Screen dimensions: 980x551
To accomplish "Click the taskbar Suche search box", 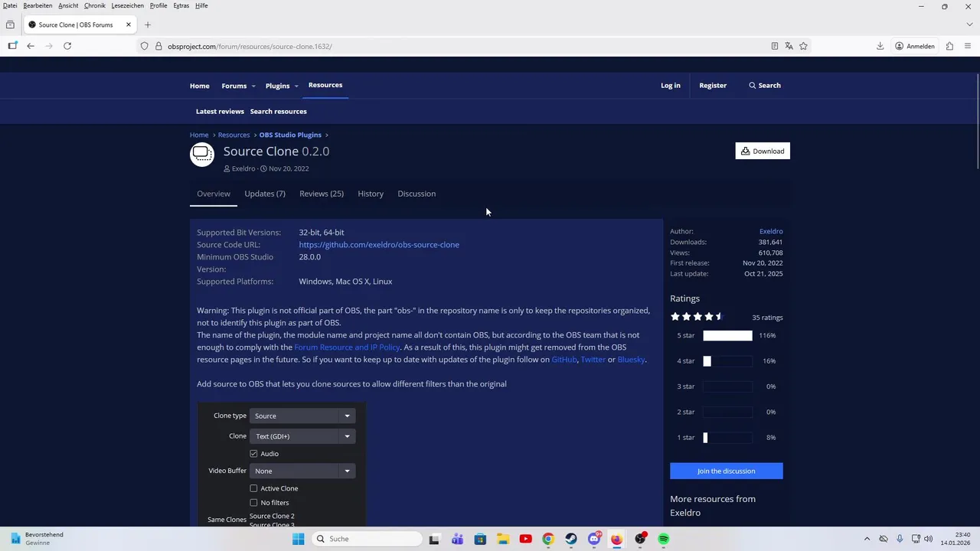I will pyautogui.click(x=368, y=539).
